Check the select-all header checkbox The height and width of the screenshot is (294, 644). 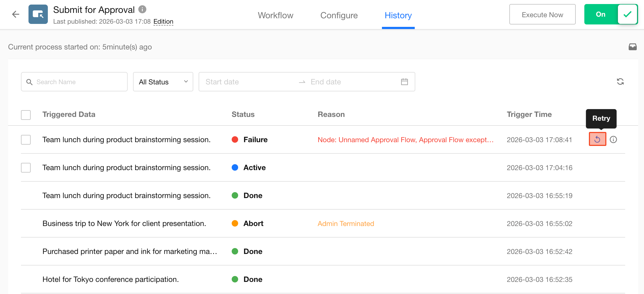pos(26,115)
